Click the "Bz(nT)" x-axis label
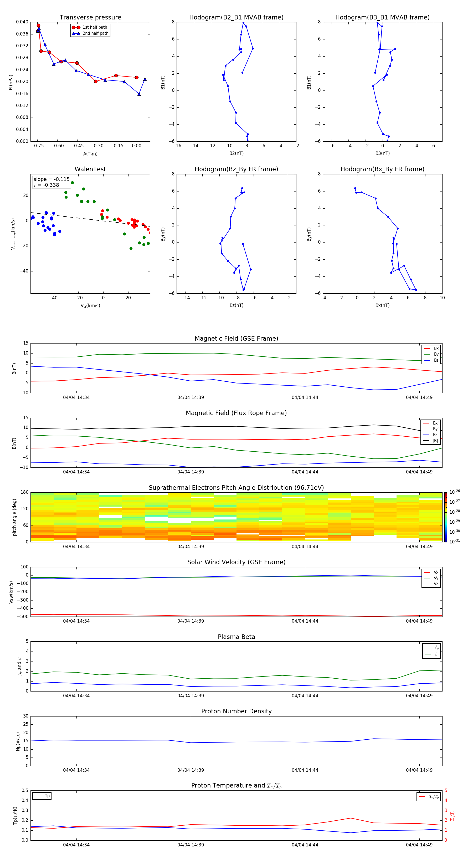This screenshot has width=473, height=868. point(236,305)
